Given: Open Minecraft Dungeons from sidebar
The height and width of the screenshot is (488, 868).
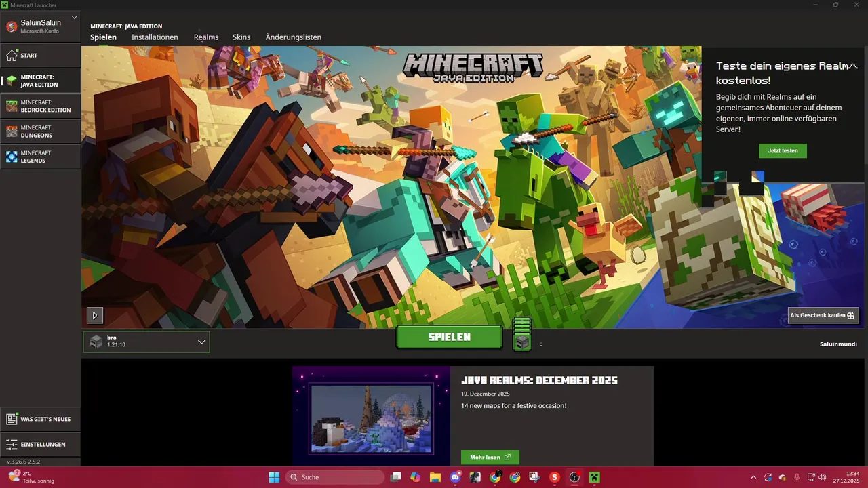Looking at the screenshot, I should [41, 131].
